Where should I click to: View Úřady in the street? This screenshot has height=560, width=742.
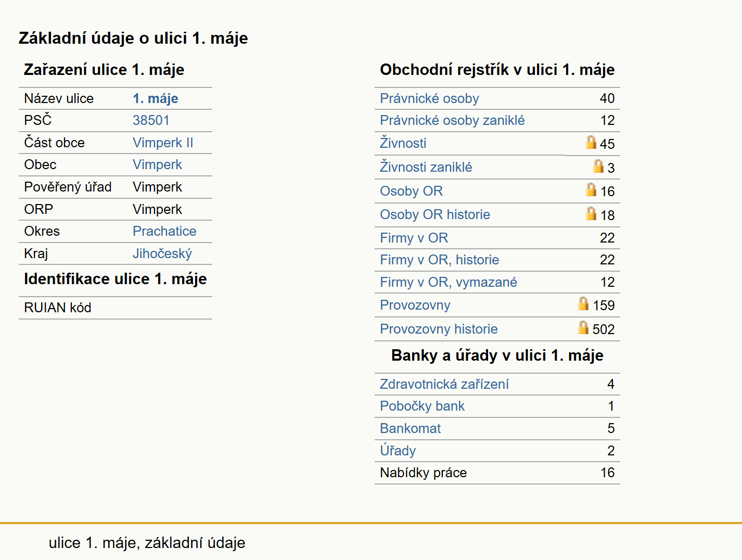coord(398,450)
